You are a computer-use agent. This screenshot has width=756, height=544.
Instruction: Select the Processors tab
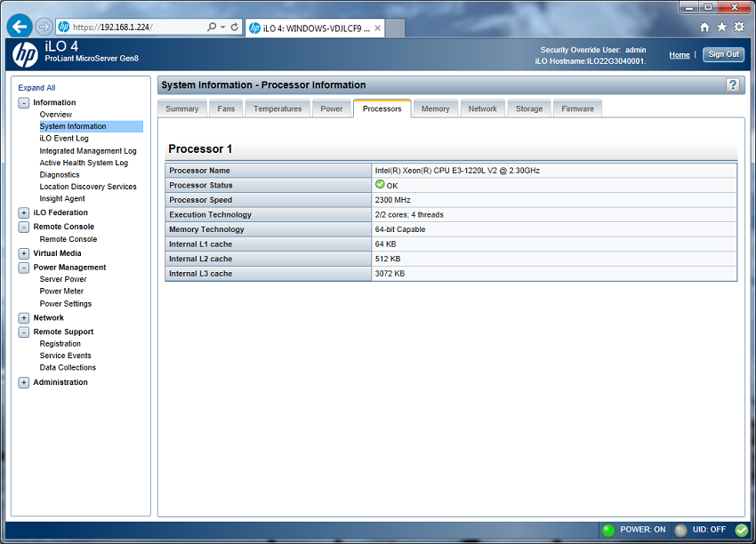382,109
